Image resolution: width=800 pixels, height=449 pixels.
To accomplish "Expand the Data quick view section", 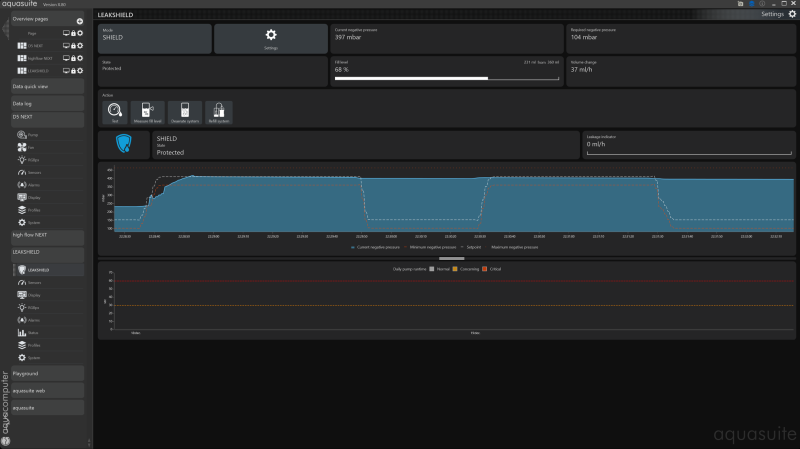I will [x=47, y=87].
